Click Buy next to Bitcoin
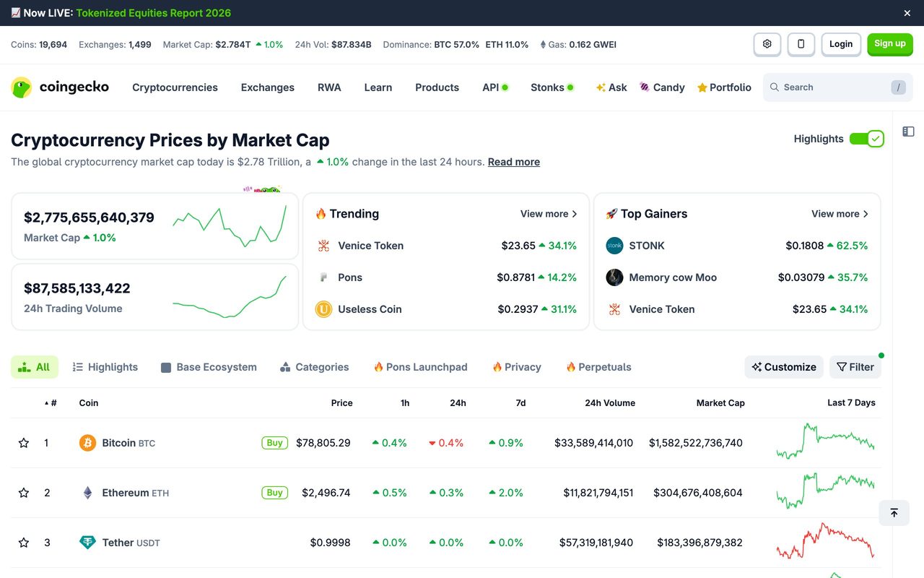 coord(275,443)
